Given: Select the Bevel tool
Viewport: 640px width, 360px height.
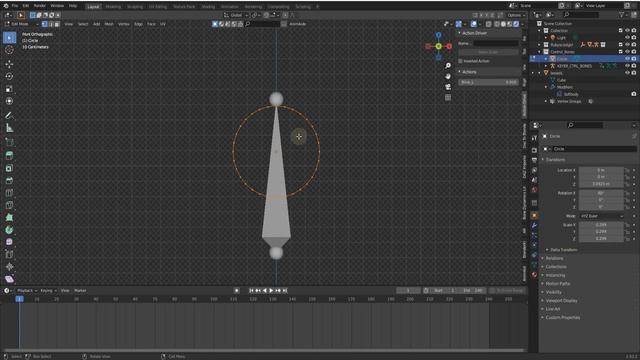Looking at the screenshot, I should pyautogui.click(x=9, y=180).
